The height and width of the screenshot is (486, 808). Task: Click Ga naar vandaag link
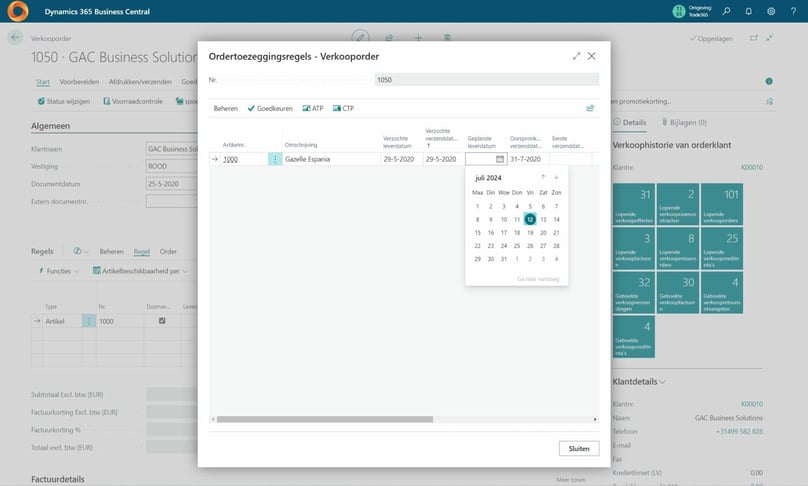click(x=538, y=279)
